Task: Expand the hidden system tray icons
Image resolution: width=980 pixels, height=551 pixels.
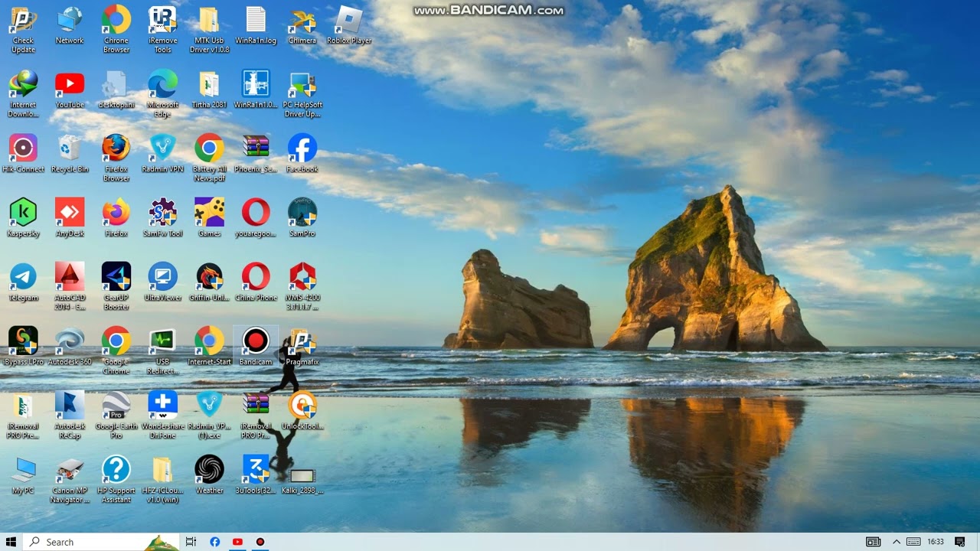Action: [x=897, y=542]
